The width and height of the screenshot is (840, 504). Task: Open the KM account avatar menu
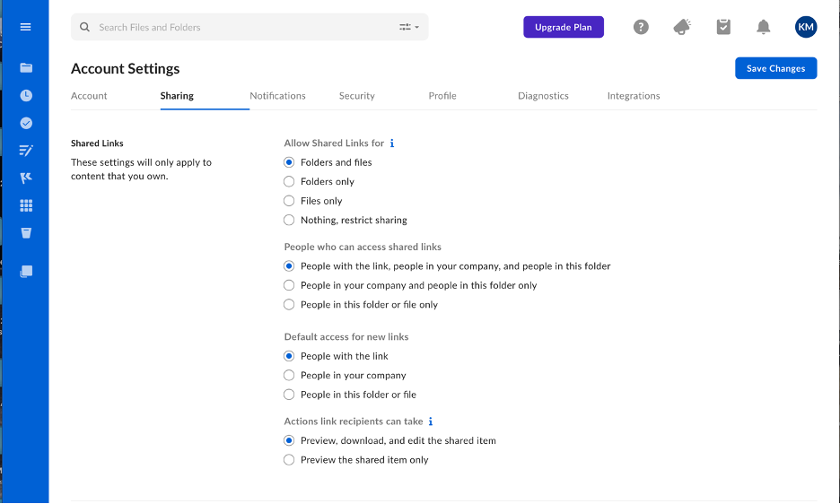806,27
